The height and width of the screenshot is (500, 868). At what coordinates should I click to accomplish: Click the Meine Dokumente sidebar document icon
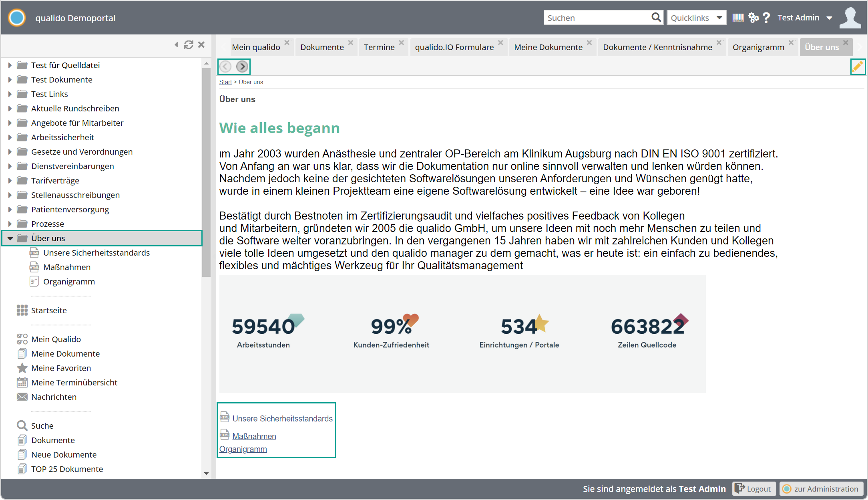click(22, 354)
